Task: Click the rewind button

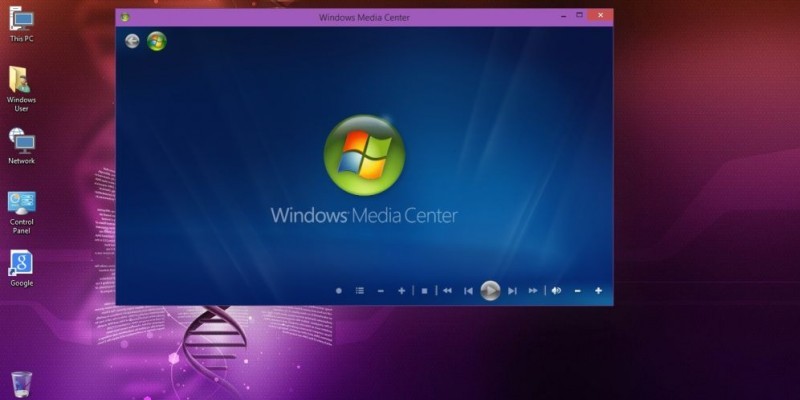Action: pos(447,291)
